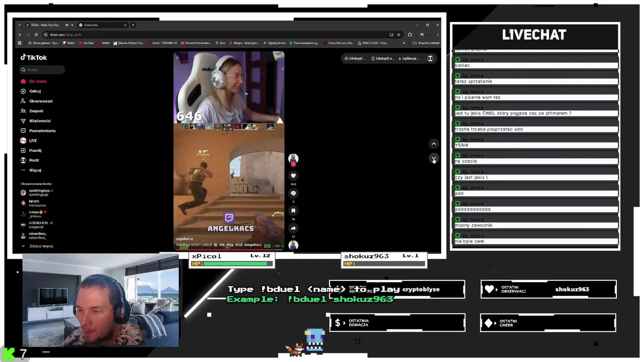Click shokuz963 HP bar

point(385,263)
